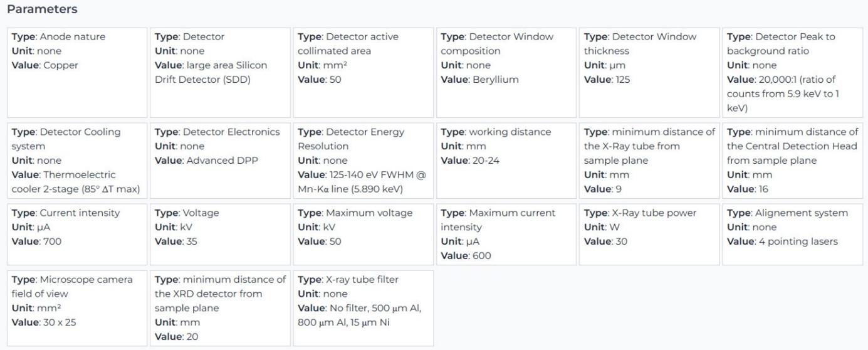Click the Detector Window composition Beryllium card
Screen dimensions: 868x350
(x=506, y=72)
